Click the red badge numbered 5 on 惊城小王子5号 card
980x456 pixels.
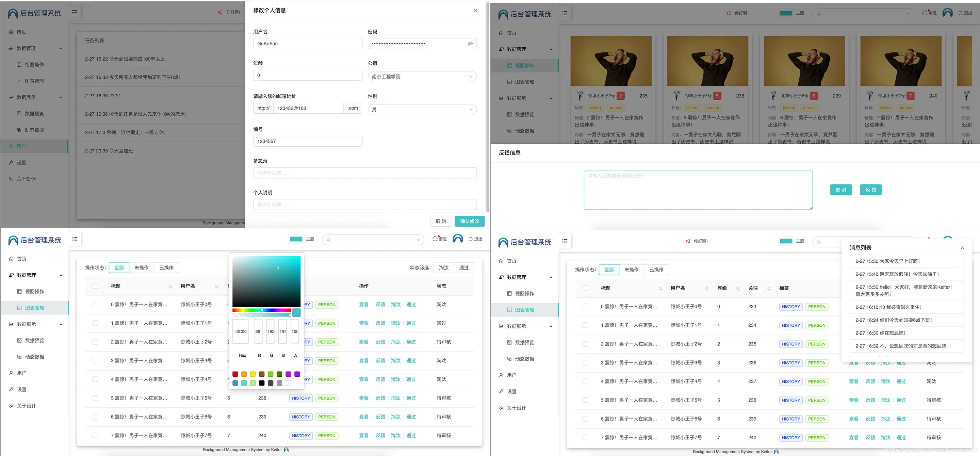point(717,96)
